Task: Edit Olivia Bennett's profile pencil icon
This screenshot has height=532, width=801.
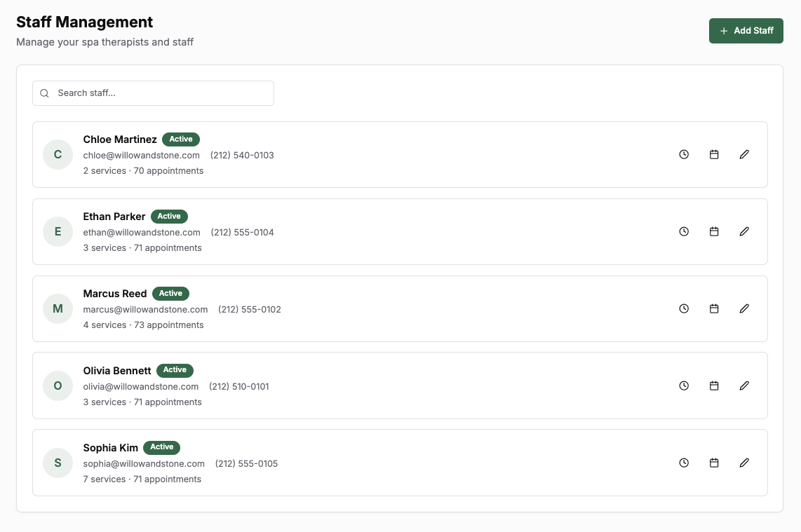Action: [x=744, y=386]
